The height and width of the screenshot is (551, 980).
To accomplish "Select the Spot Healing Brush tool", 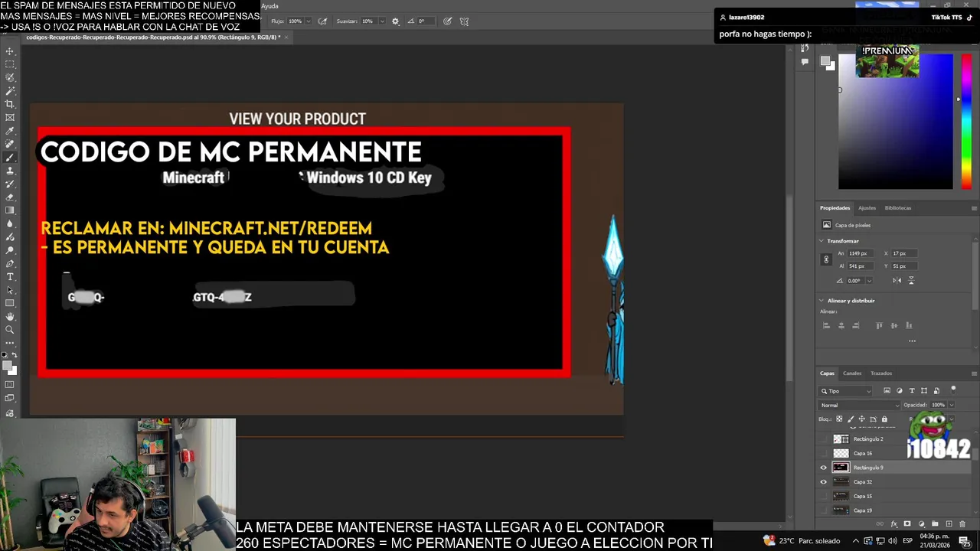I will tap(10, 144).
